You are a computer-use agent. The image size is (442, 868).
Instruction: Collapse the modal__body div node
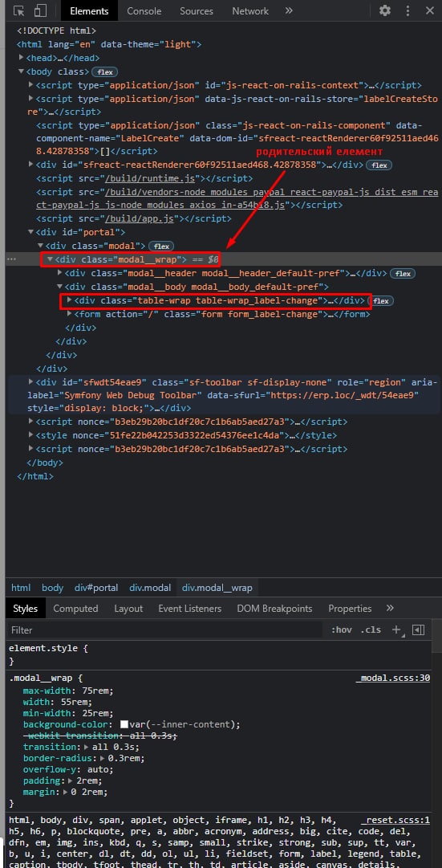pos(59,287)
